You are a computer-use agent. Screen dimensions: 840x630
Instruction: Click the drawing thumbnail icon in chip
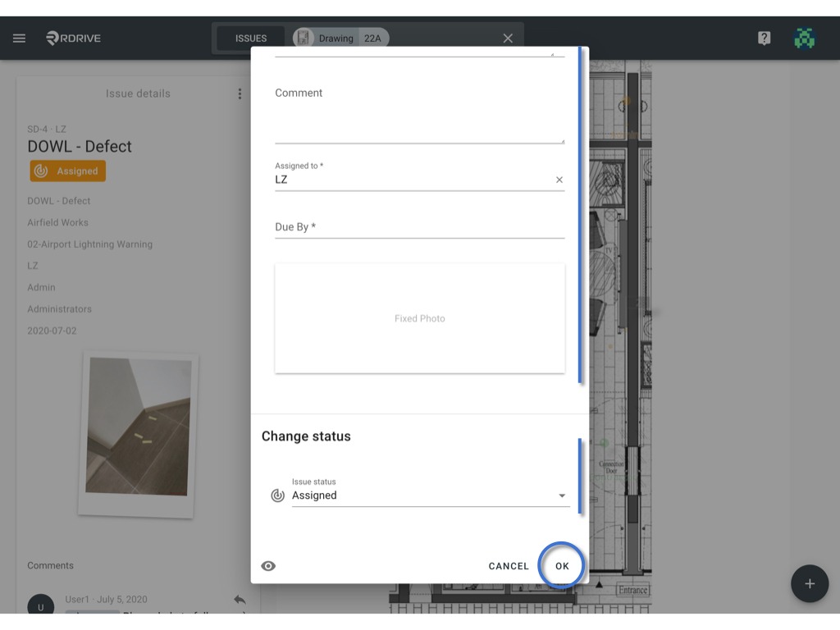point(304,38)
